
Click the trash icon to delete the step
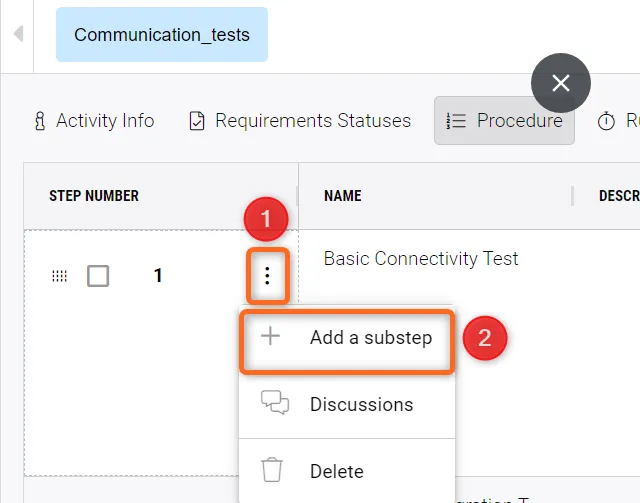pos(272,471)
